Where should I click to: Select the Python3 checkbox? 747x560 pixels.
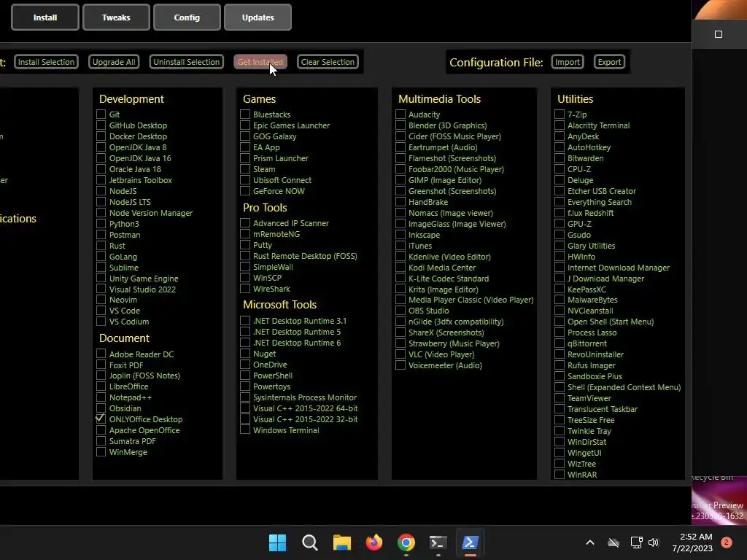click(x=101, y=223)
